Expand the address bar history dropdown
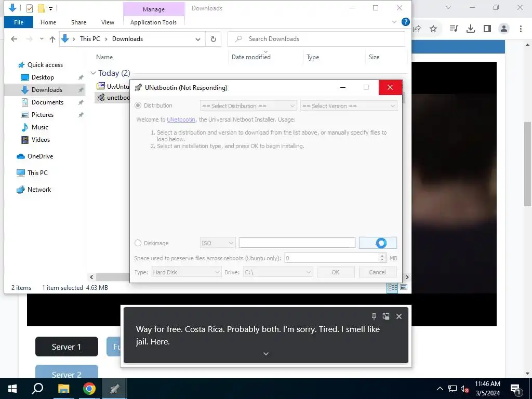 [198, 39]
